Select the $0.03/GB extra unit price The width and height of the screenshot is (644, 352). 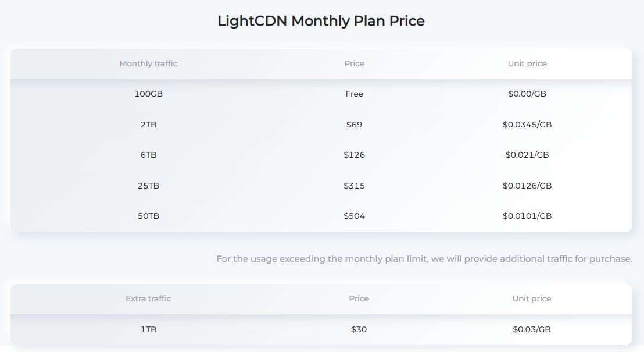pos(531,329)
